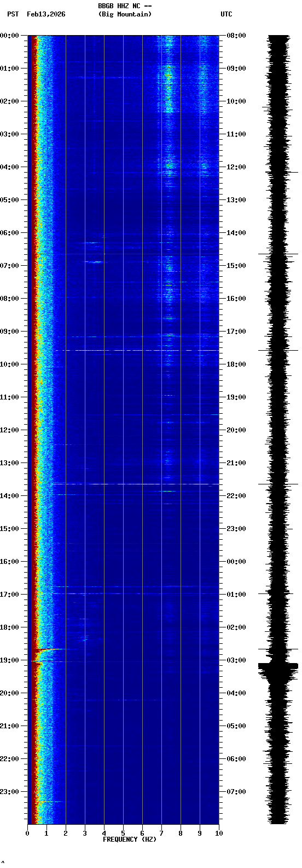This screenshot has width=302, height=868.
Task: Click the 12:00 UTC time label
Action: tap(236, 167)
